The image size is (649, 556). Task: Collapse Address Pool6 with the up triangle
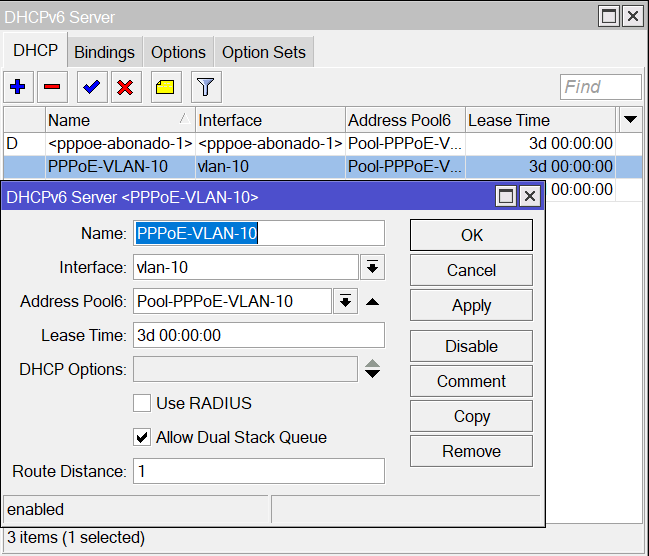tap(372, 301)
